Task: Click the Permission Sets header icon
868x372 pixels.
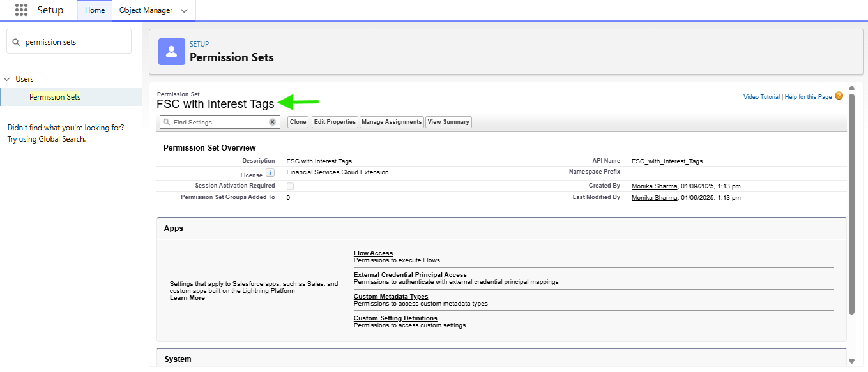Action: 171,51
